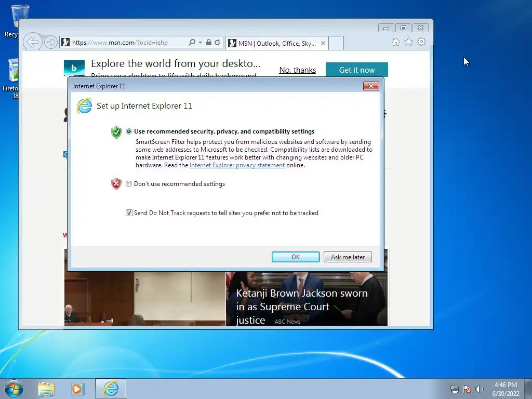Uncheck Send Do Not Track requests checkbox

(x=129, y=212)
